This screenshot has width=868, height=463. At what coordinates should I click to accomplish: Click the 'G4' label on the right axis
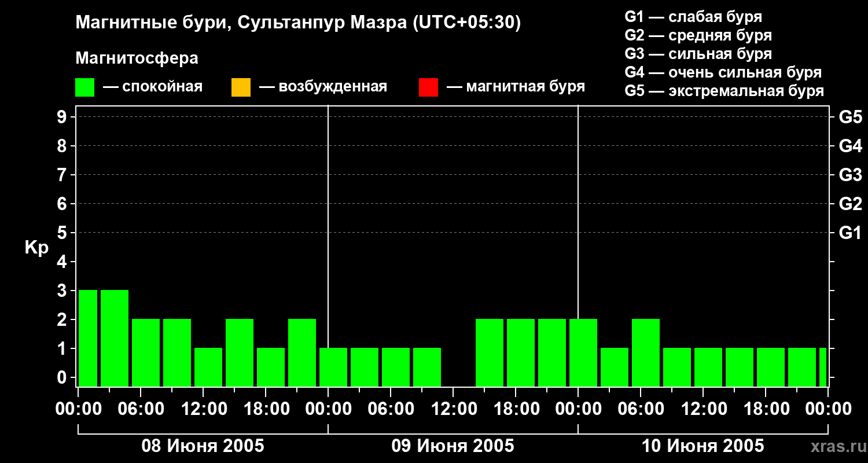coord(850,146)
